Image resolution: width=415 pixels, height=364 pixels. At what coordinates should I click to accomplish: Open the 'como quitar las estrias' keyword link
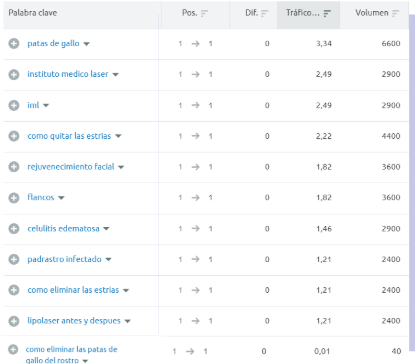(x=69, y=136)
